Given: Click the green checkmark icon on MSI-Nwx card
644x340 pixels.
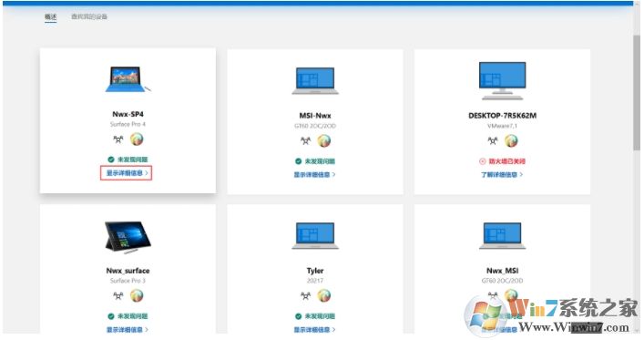Looking at the screenshot, I should pyautogui.click(x=298, y=161).
